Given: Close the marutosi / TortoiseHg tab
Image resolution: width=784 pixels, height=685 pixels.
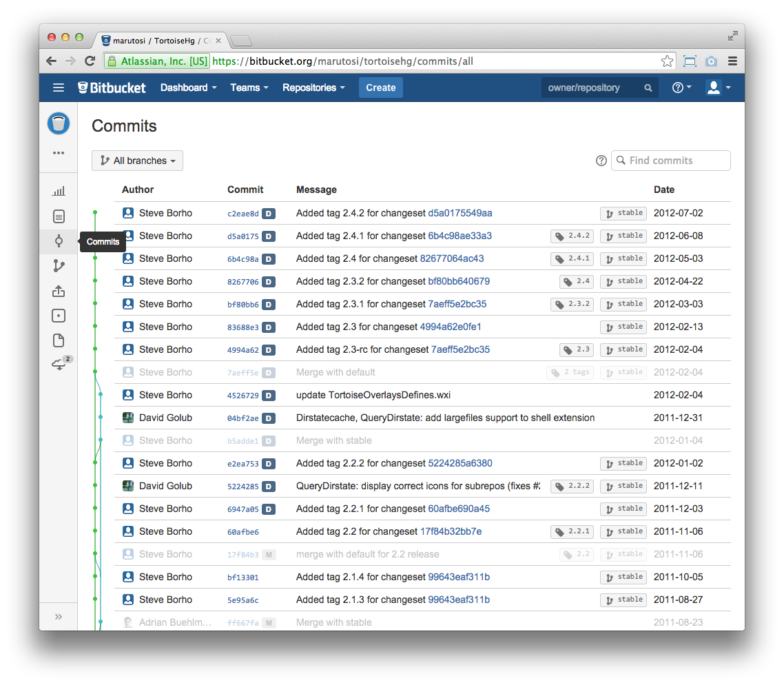Looking at the screenshot, I should point(218,41).
